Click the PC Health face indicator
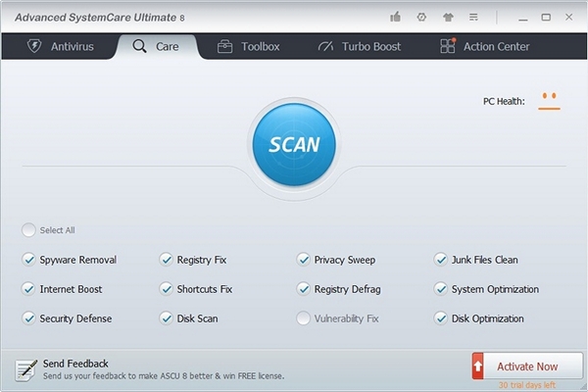Screen dimensions: 588x392 point(549,101)
